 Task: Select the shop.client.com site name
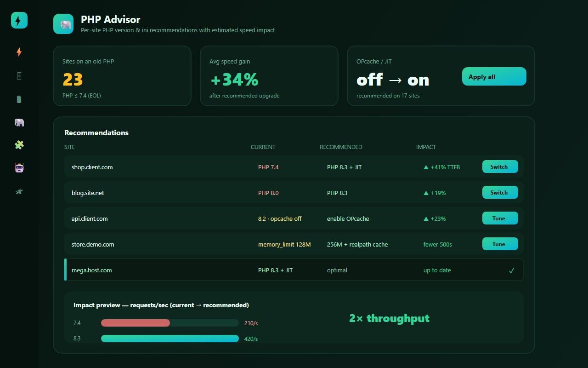click(x=92, y=167)
